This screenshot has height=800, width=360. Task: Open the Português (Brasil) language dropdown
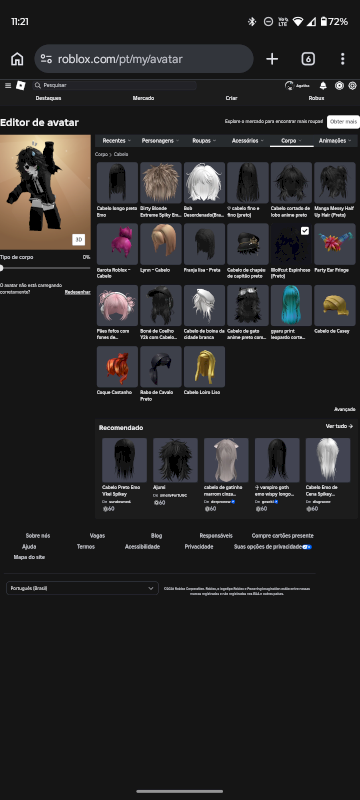click(x=82, y=588)
